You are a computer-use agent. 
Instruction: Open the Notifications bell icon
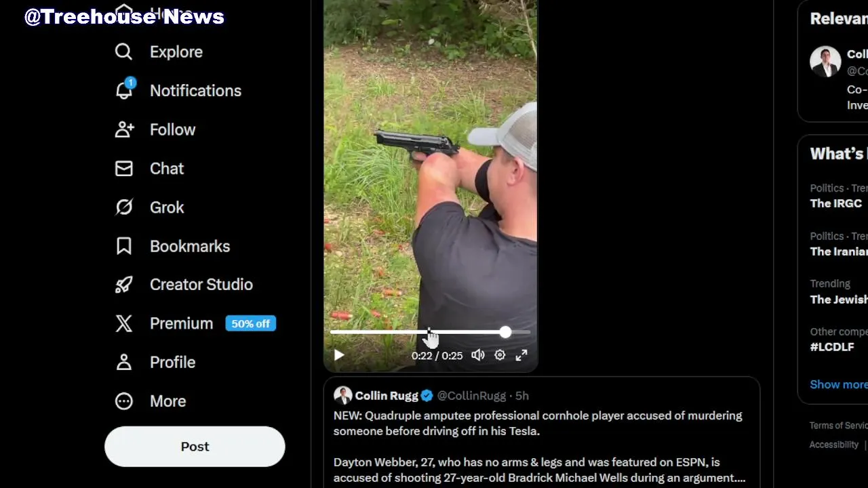pyautogui.click(x=124, y=91)
